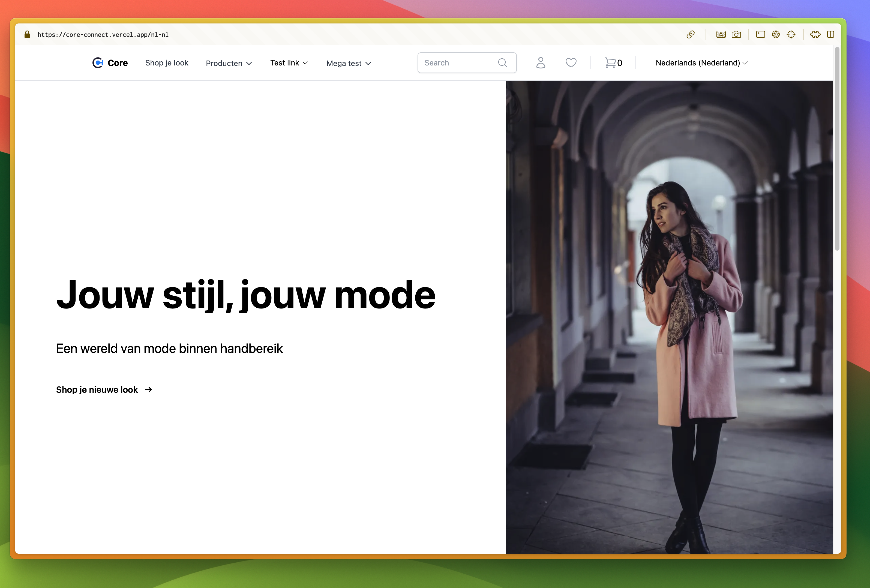Go to Shop je look

click(167, 63)
